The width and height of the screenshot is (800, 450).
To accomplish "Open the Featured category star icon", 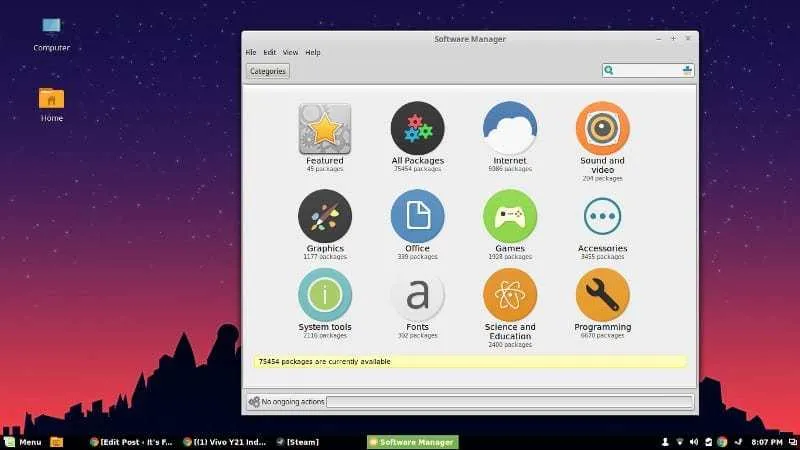I will pos(324,129).
